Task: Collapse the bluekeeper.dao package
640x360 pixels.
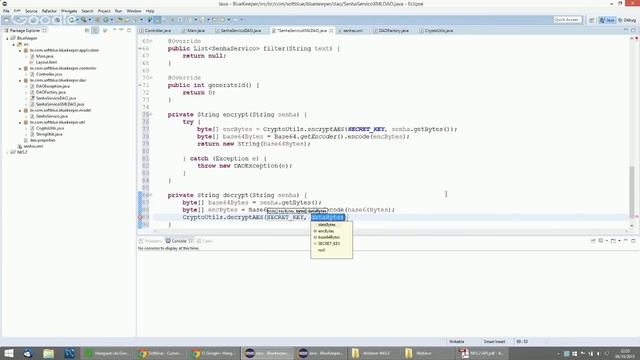Action: tap(20, 80)
